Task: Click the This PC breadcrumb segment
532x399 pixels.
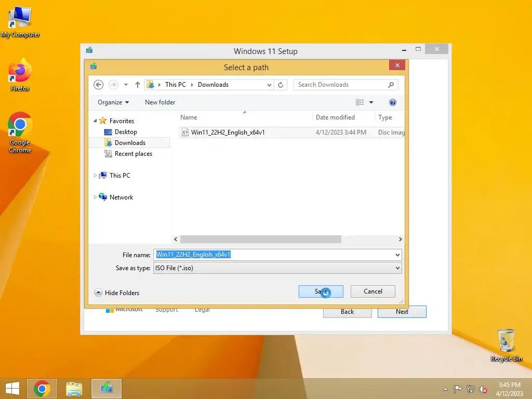Action: coord(176,85)
